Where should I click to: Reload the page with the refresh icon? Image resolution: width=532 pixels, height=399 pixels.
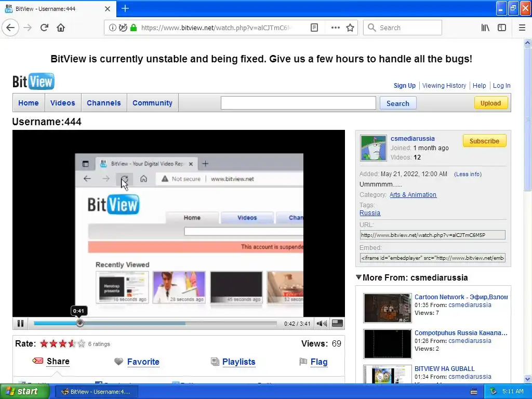(44, 28)
